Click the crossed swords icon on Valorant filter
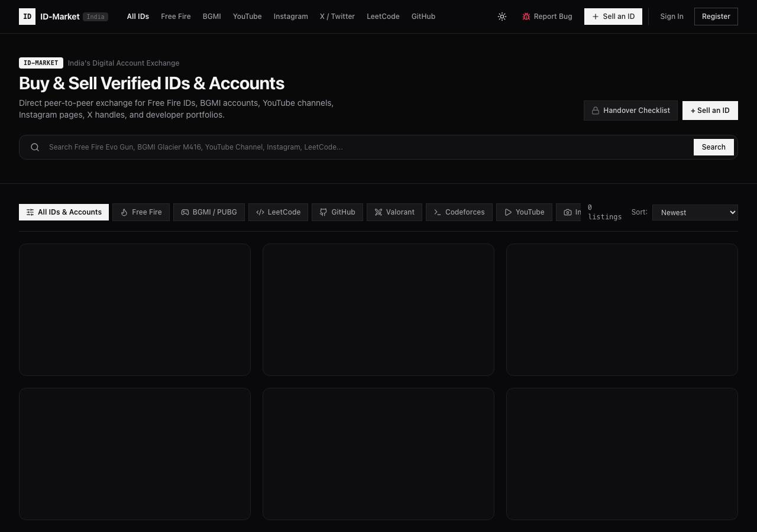Screen dimensions: 757x532 [x=378, y=212]
